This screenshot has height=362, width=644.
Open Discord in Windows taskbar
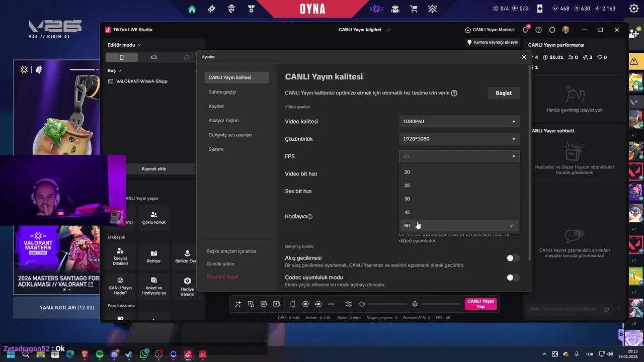click(x=114, y=354)
